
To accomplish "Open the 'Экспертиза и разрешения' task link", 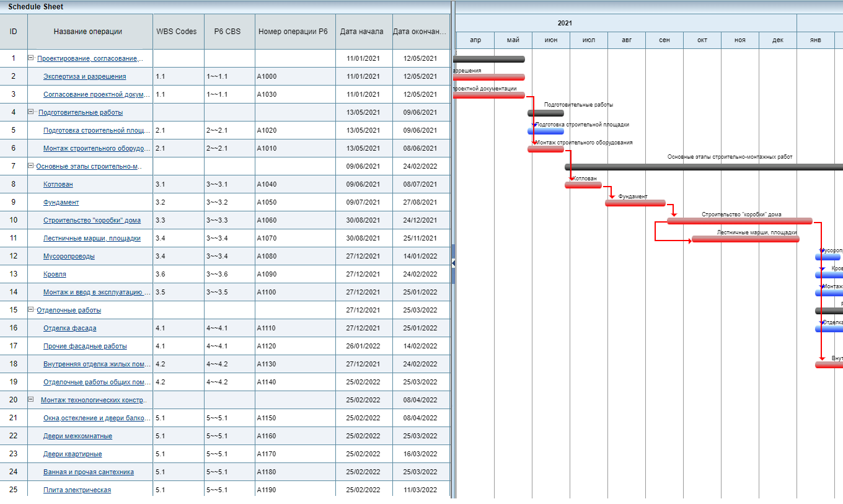I will pyautogui.click(x=84, y=76).
